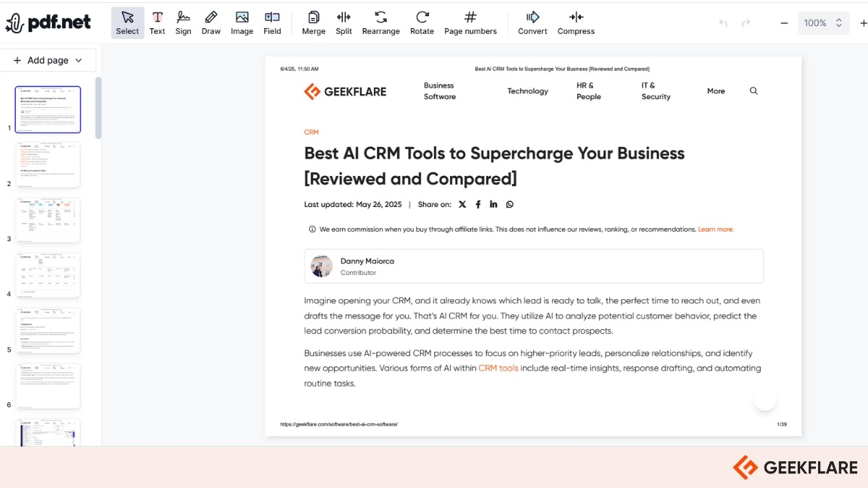
Task: Click the thumbnail panel scrollbar
Action: (x=98, y=107)
